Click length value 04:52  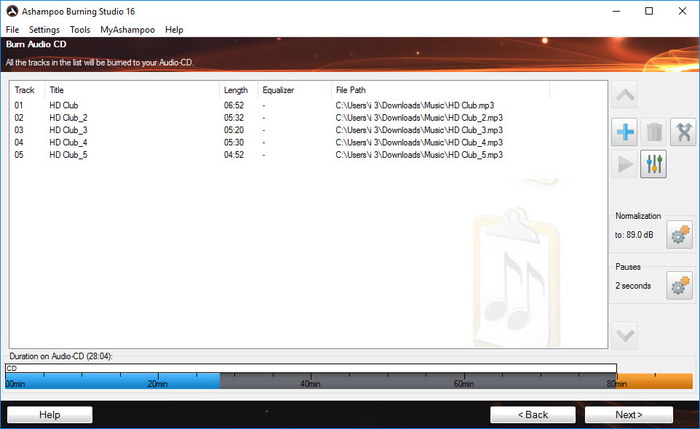coord(234,155)
